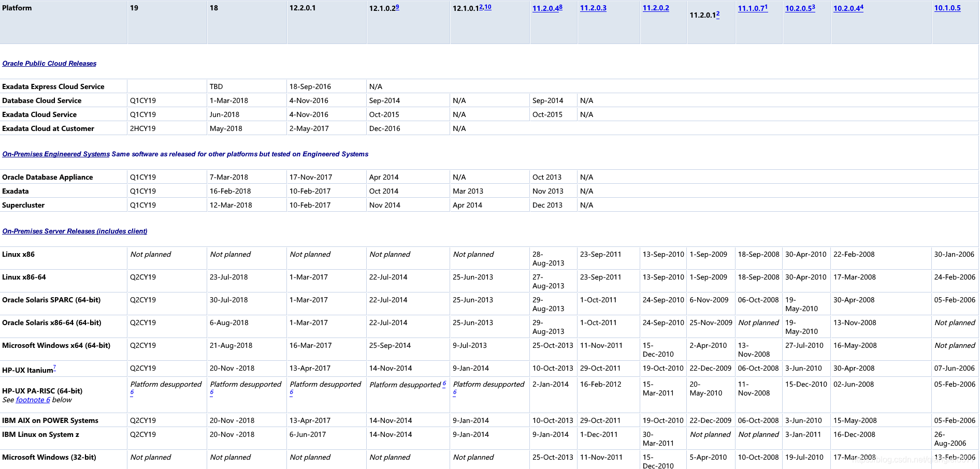
Task: Select 'Database Cloud Service' row label
Action: point(42,101)
